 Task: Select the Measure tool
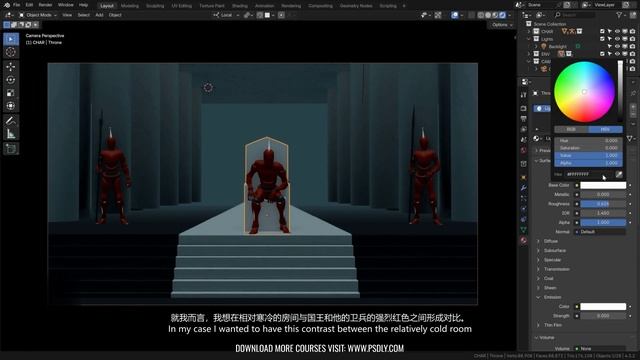pyautogui.click(x=11, y=134)
